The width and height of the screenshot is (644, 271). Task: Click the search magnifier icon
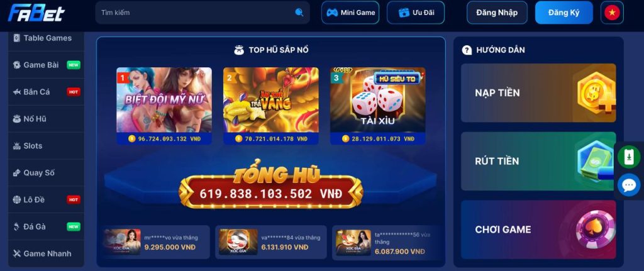point(299,13)
